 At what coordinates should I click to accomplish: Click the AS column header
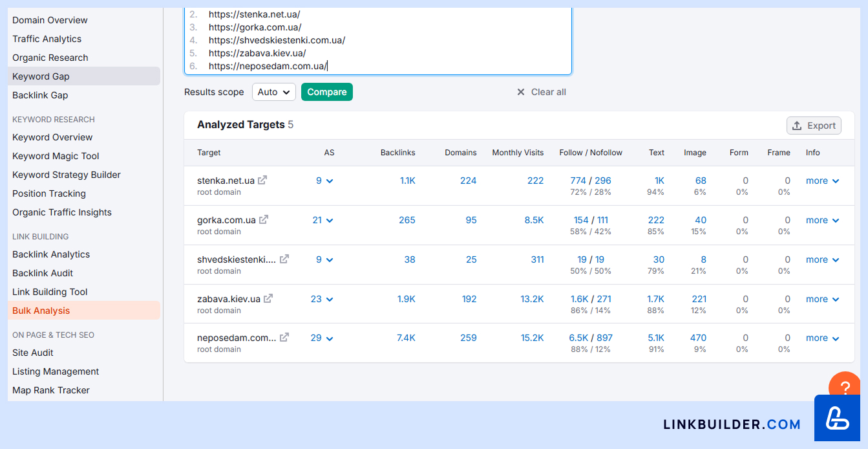330,153
